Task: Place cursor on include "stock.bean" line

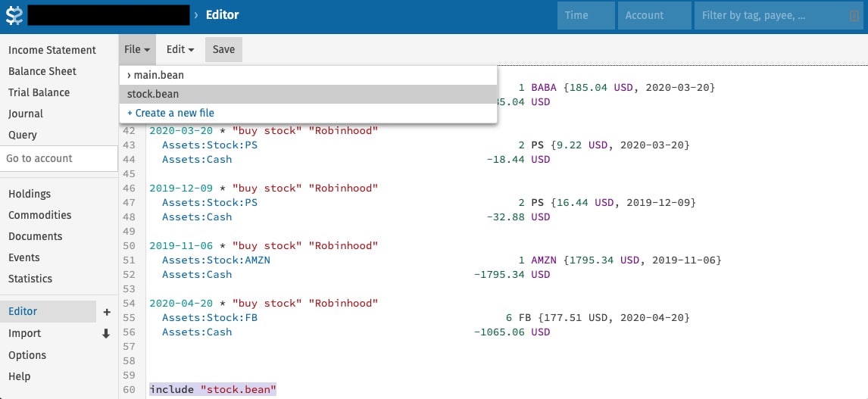Action: [213, 389]
